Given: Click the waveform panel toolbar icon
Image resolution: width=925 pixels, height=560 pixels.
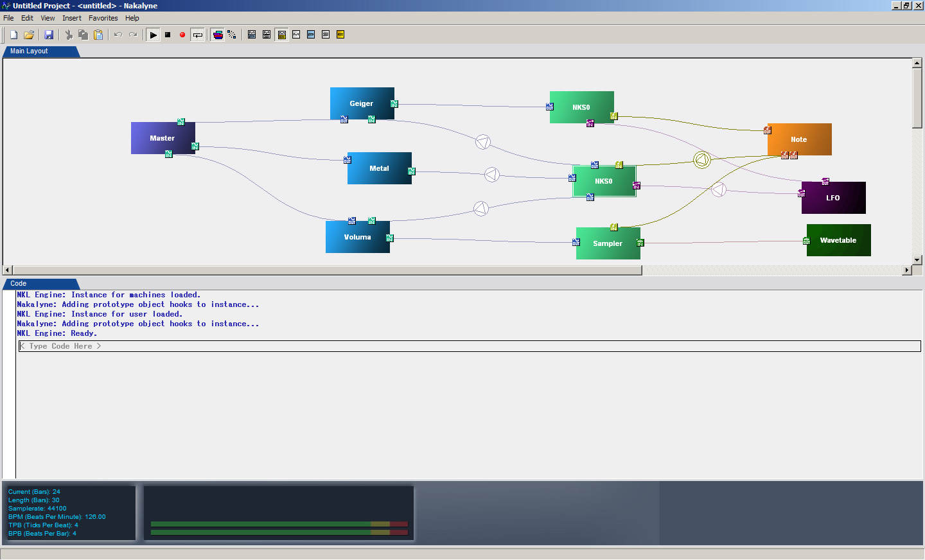Looking at the screenshot, I should click(x=296, y=35).
